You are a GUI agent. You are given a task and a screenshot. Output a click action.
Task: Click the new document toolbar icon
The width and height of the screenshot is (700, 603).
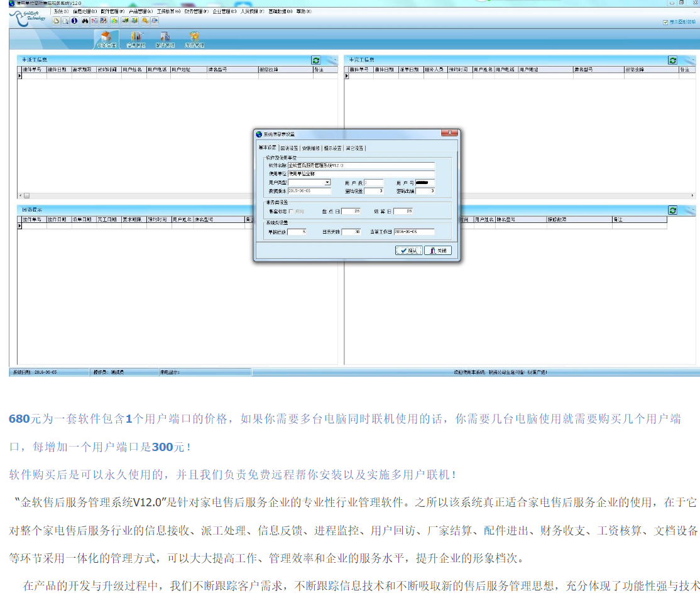pos(57,21)
